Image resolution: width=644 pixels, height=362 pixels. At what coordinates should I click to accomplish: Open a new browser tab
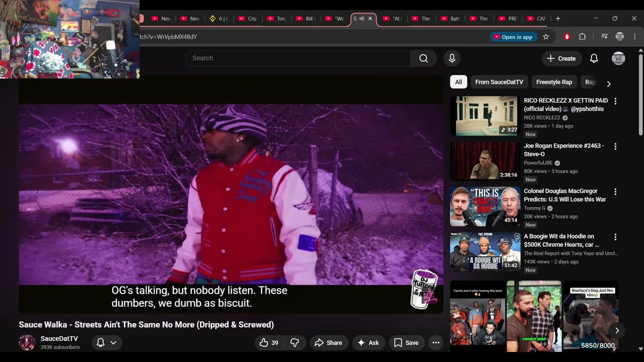click(558, 19)
